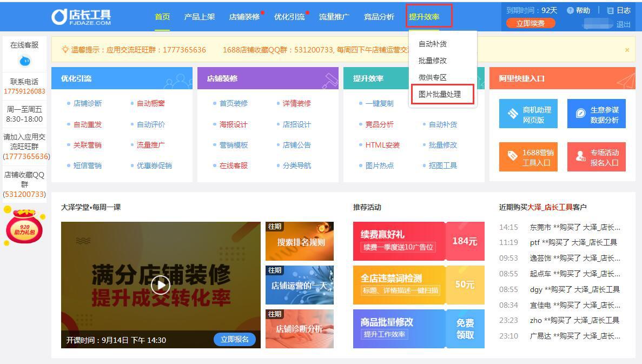Image resolution: width=642 pixels, height=364 pixels.
Task: Open the 自动重发 link
Action: [88, 124]
